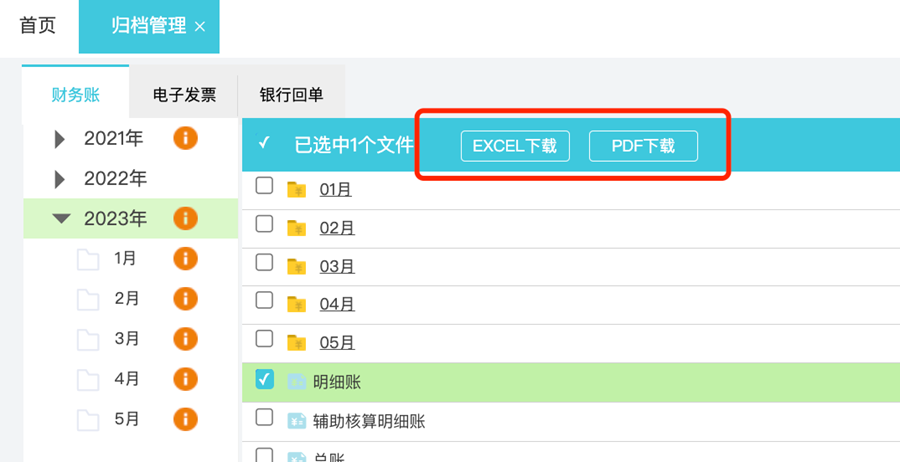Click the info icon next to 5月
Image resolution: width=900 pixels, height=462 pixels.
pyautogui.click(x=185, y=419)
